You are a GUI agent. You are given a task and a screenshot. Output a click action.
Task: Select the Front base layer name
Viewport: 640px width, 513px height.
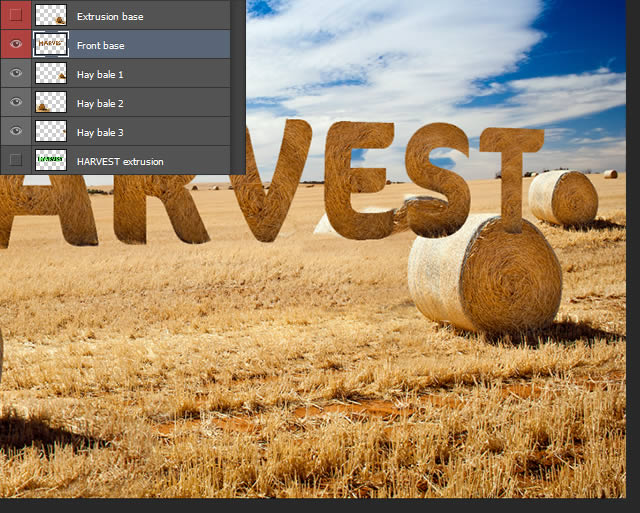[101, 46]
